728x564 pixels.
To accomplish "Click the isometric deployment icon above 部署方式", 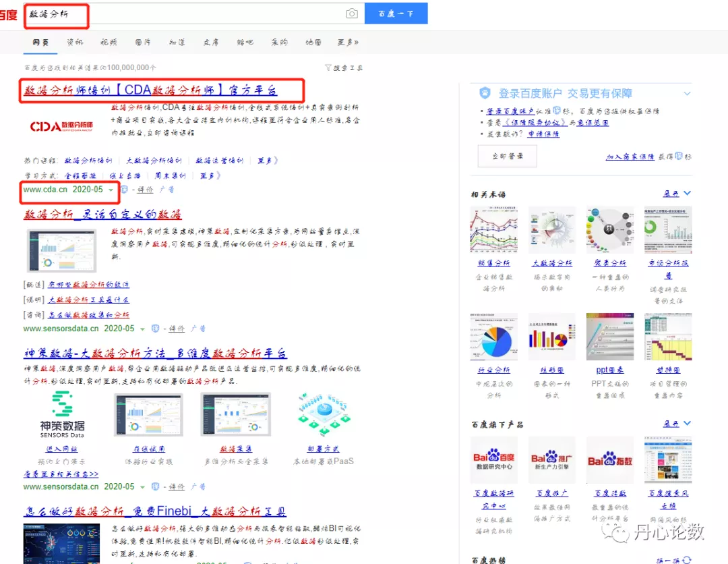I will (x=323, y=414).
